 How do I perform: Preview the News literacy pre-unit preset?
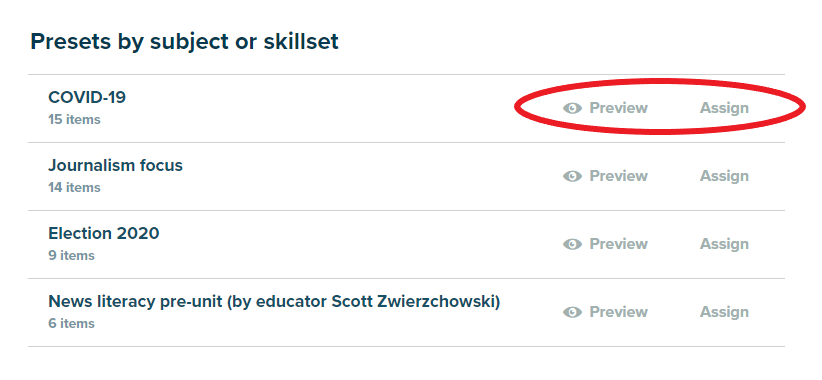(x=605, y=312)
